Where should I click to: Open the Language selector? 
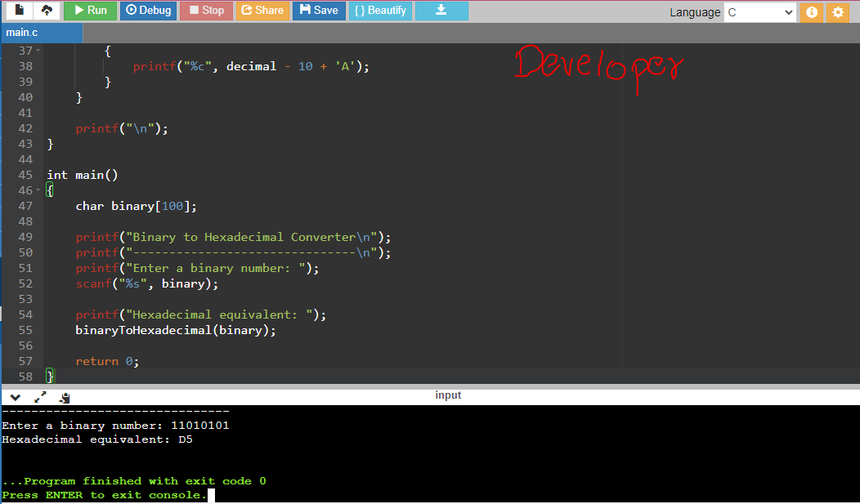coord(760,12)
